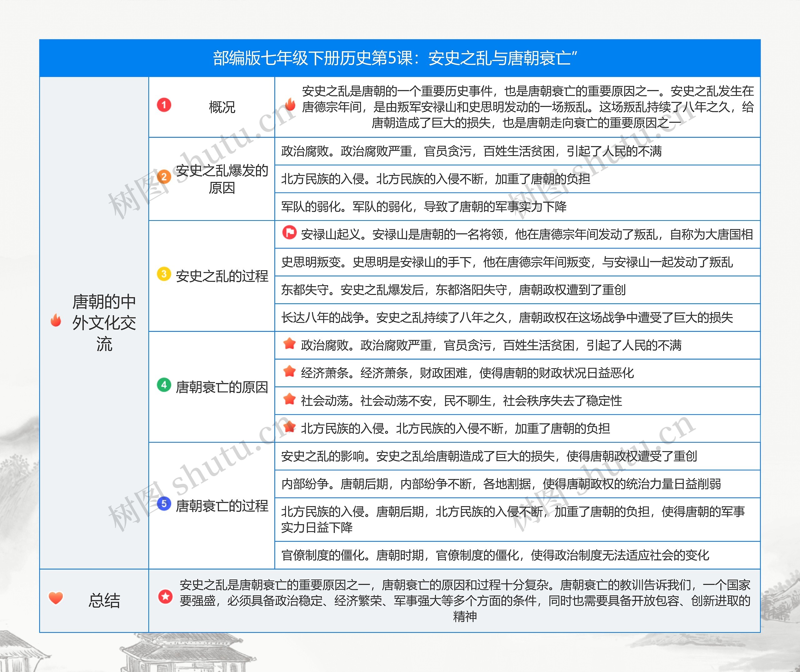800x672 pixels.
Task: Click the star icon beside 经济萧条
Action: pyautogui.click(x=289, y=371)
